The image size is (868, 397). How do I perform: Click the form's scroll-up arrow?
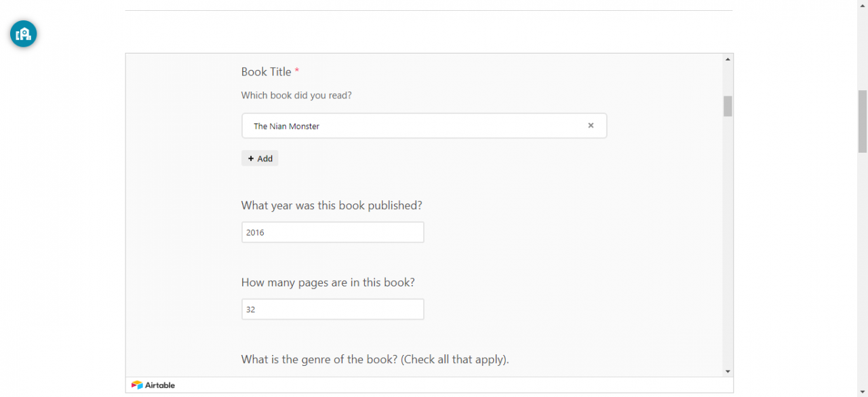pos(728,59)
